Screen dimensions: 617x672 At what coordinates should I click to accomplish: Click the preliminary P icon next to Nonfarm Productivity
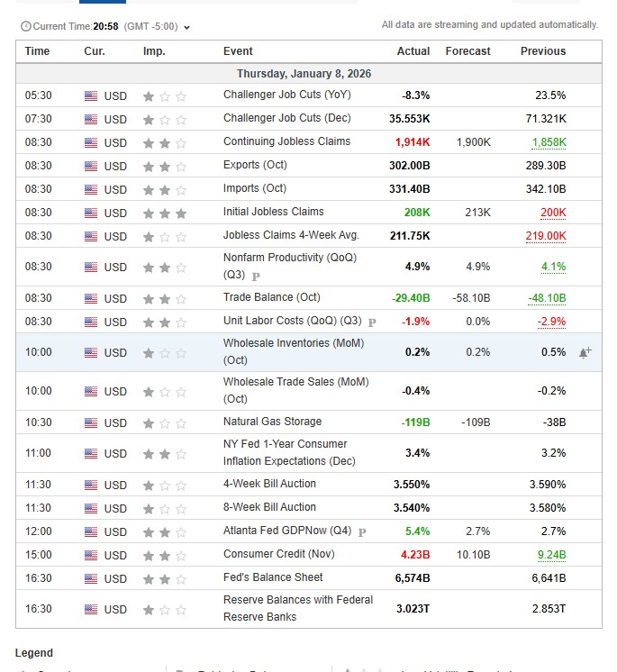[256, 277]
